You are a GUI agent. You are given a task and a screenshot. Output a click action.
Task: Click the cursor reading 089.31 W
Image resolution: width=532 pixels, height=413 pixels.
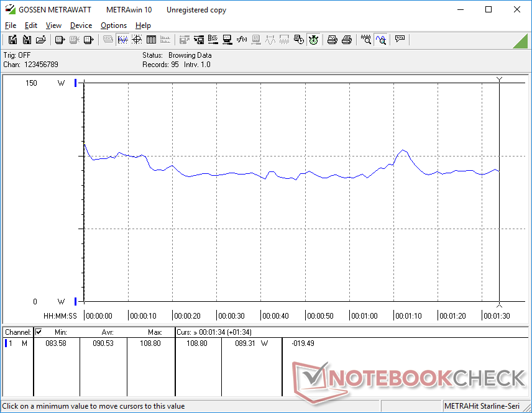pyautogui.click(x=251, y=343)
